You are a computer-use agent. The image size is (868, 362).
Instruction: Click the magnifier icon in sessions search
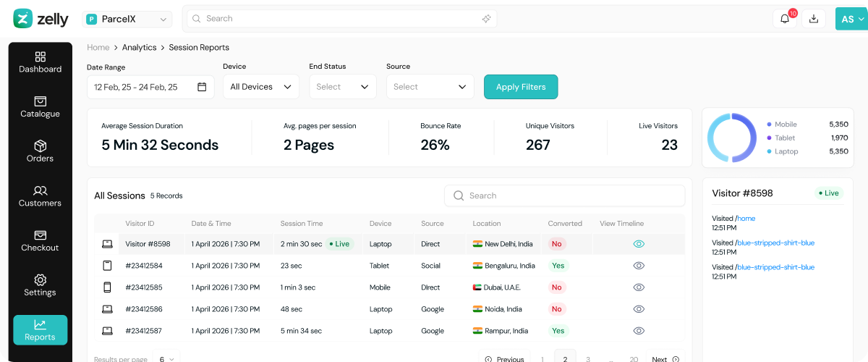click(x=458, y=195)
